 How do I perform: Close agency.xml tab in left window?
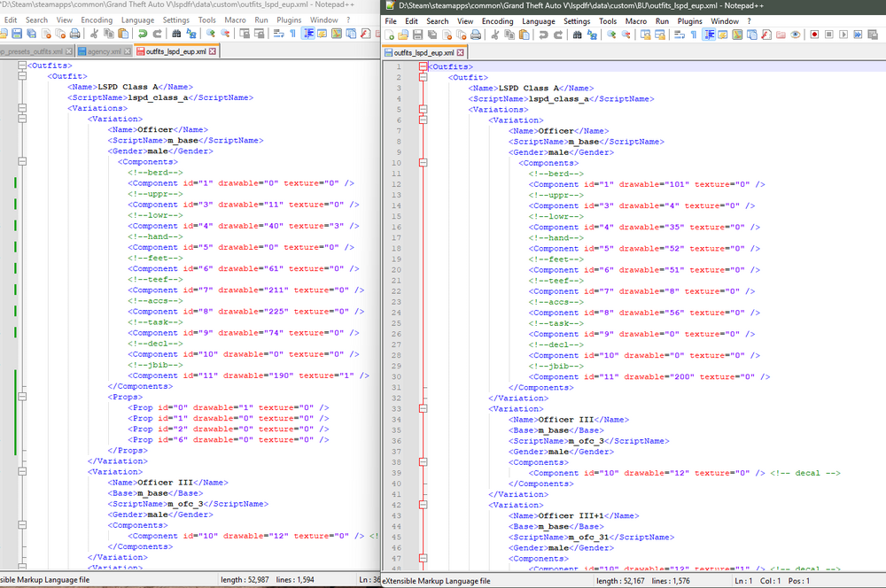tap(127, 51)
